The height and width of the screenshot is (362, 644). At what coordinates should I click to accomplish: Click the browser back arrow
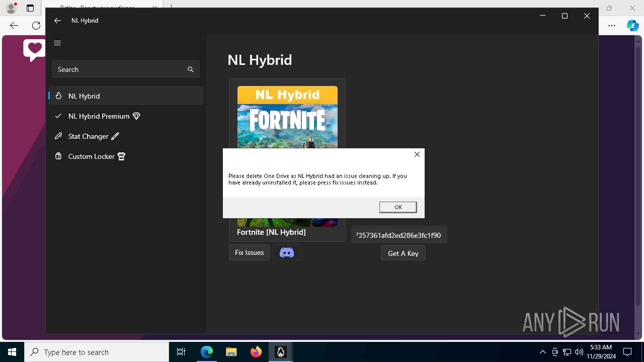(x=14, y=26)
